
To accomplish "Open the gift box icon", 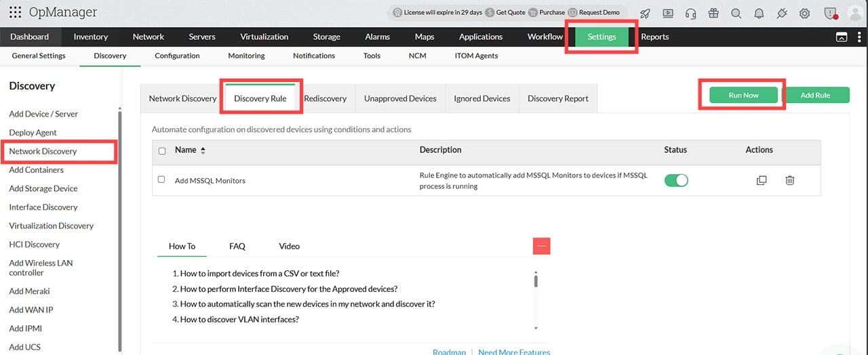I will coord(713,13).
